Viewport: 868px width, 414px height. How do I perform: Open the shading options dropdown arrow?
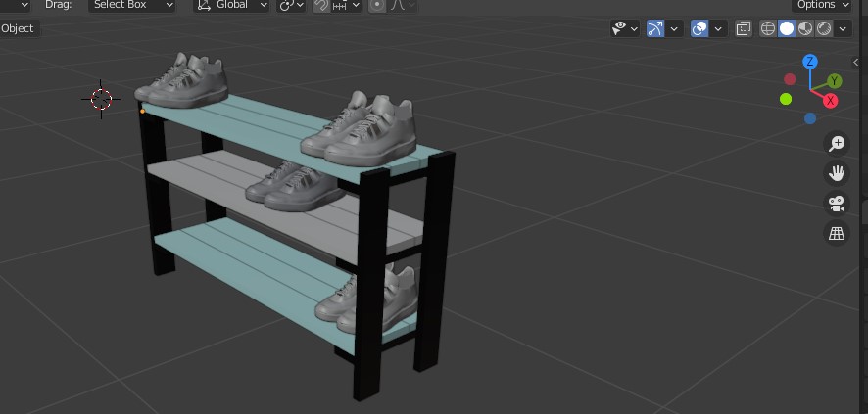coord(843,28)
